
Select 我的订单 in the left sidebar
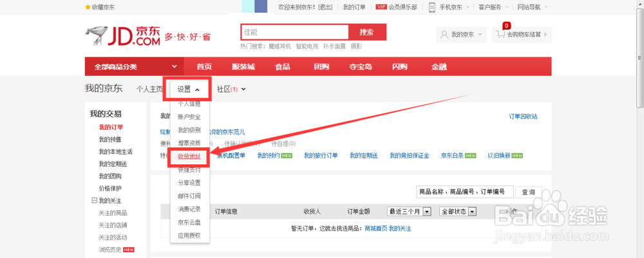[x=111, y=127]
